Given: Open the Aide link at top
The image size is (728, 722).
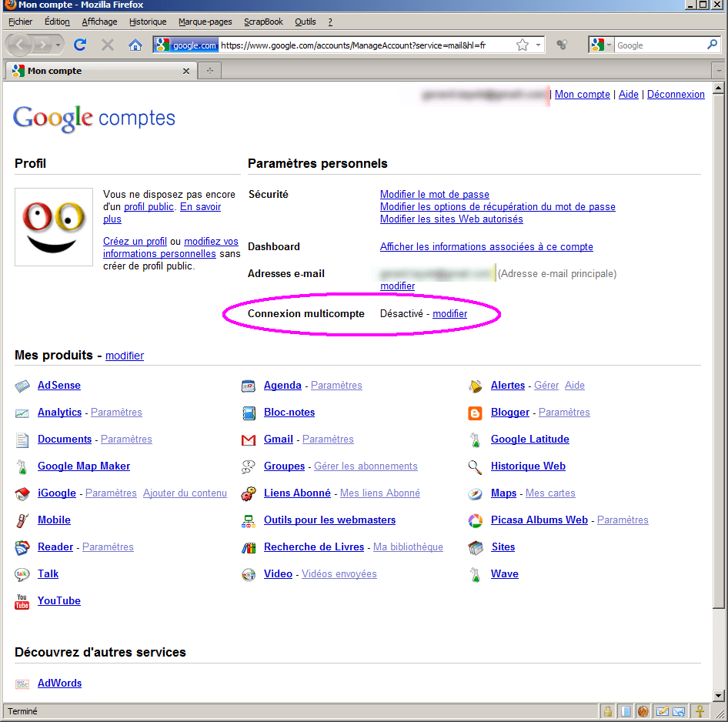Looking at the screenshot, I should click(x=628, y=94).
